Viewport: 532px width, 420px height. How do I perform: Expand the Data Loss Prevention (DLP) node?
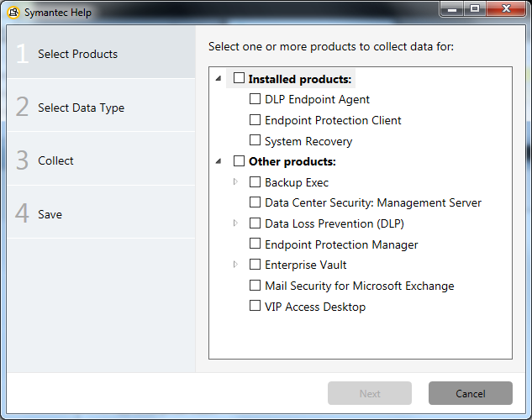[235, 223]
